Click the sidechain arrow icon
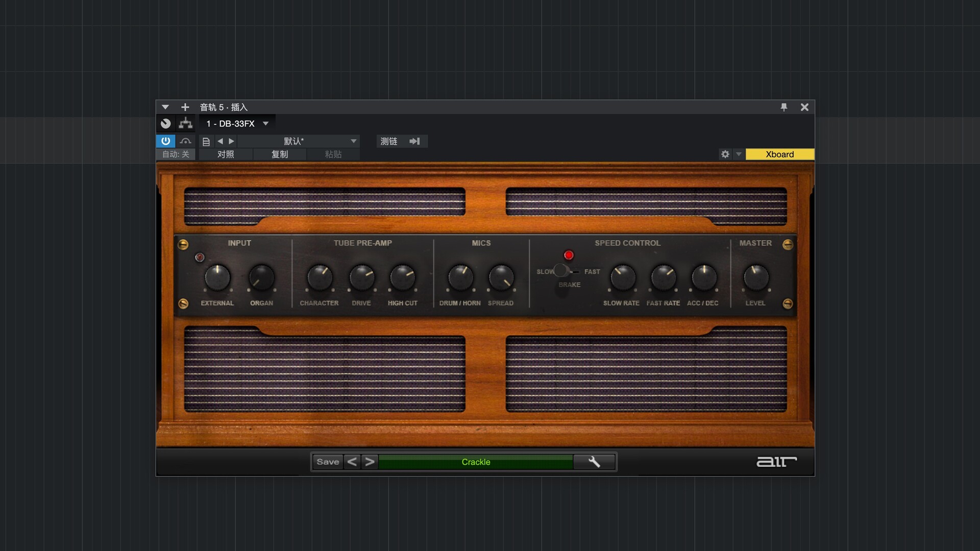This screenshot has height=551, width=980. [x=414, y=141]
